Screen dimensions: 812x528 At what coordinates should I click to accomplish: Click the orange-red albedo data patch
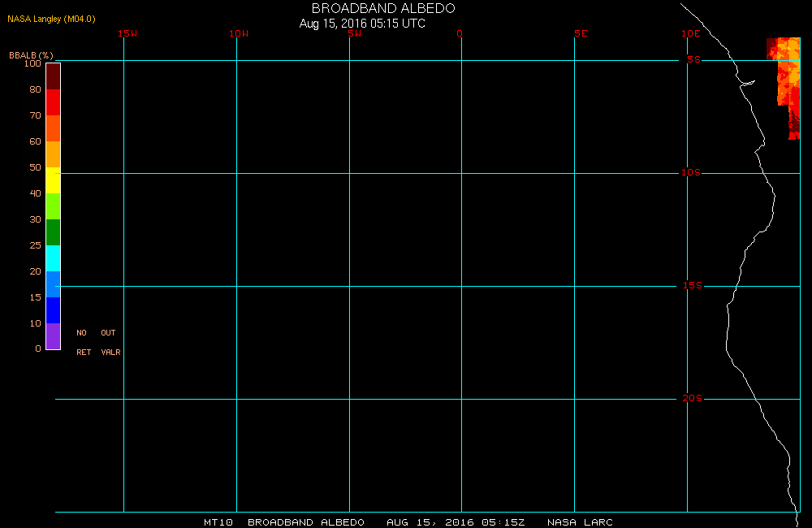787,78
